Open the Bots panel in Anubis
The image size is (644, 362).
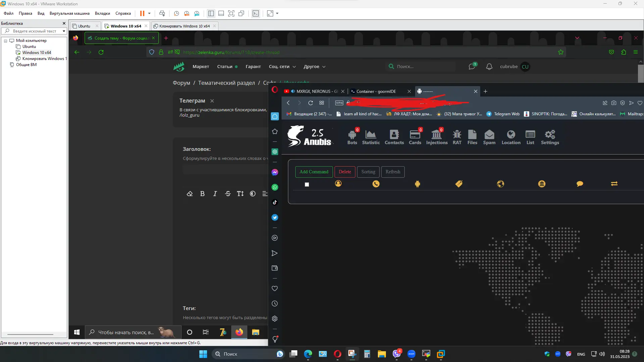352,137
